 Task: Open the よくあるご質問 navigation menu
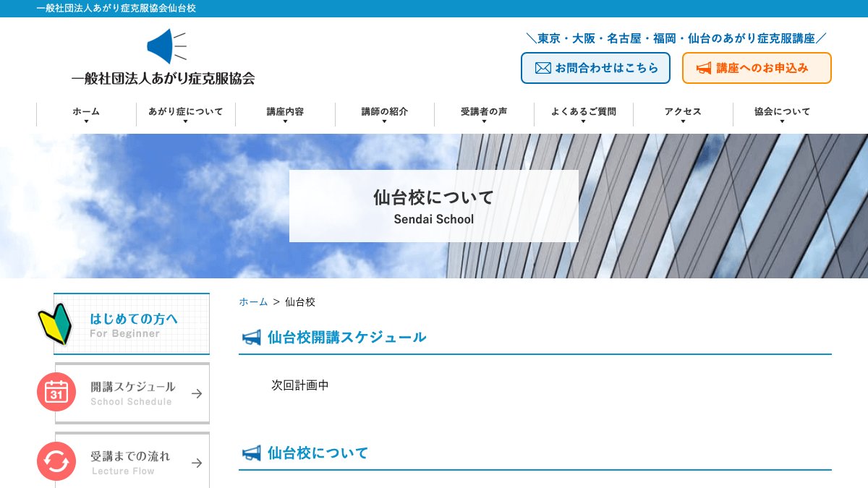584,114
